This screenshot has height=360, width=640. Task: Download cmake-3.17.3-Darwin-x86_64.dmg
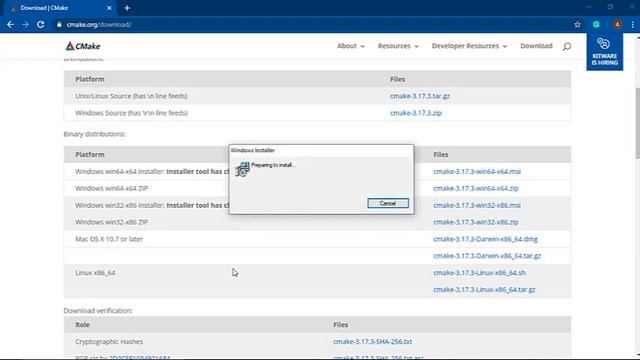click(485, 239)
